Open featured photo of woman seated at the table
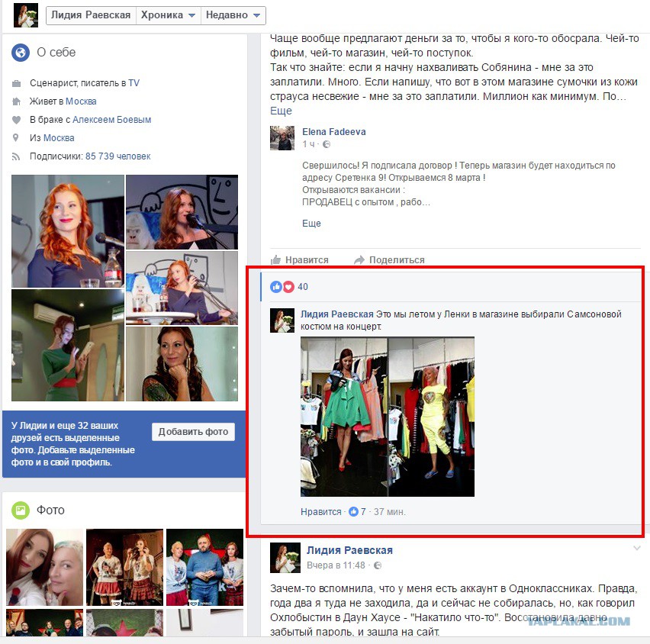Screen dimensions: 650x644 tap(182, 288)
